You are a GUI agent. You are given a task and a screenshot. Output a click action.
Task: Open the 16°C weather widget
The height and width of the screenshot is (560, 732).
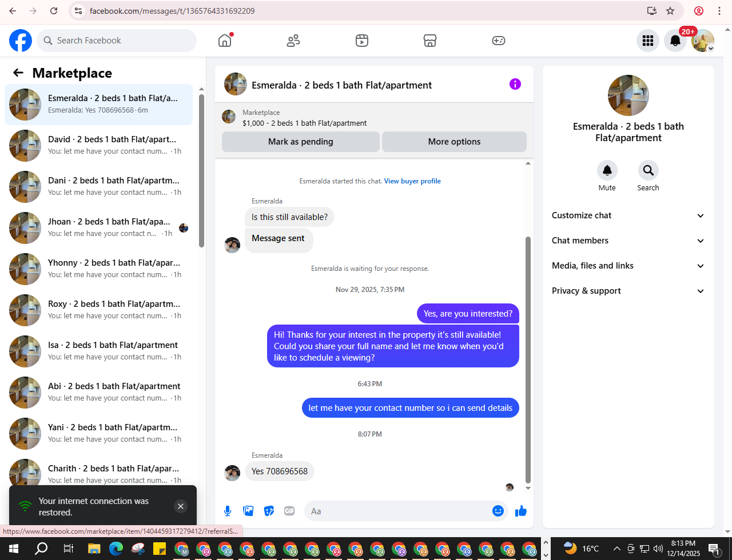tap(581, 549)
